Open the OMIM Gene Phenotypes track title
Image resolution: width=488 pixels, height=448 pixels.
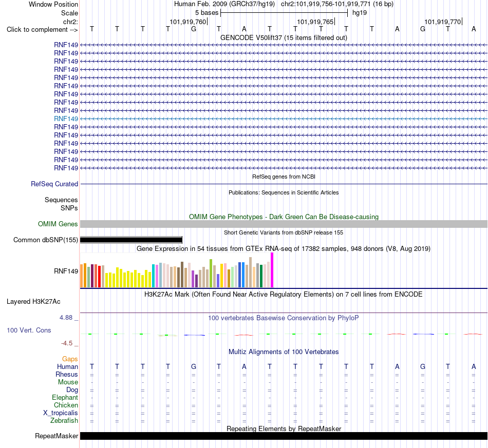pos(284,217)
